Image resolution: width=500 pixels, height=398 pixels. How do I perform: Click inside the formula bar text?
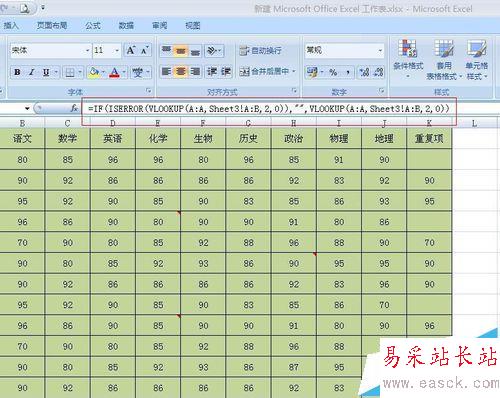[x=269, y=109]
